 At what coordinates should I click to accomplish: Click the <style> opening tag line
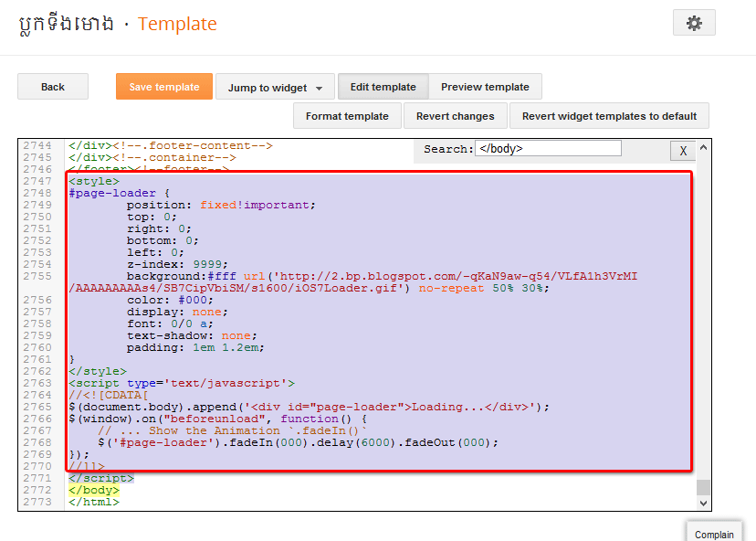(x=93, y=182)
